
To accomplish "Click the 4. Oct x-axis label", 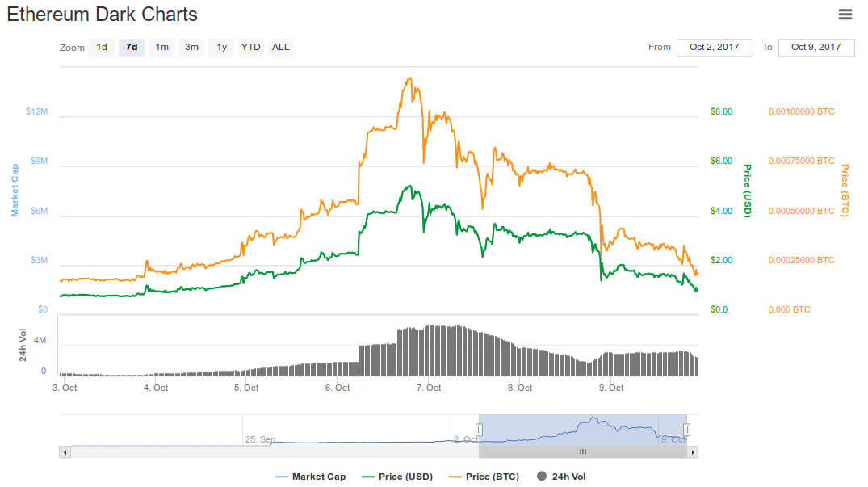I will pyautogui.click(x=156, y=388).
